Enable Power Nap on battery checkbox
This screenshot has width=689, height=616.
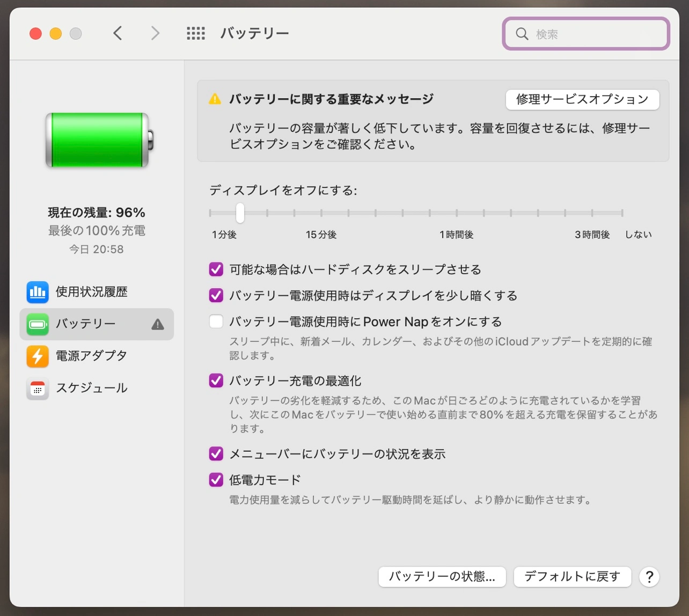point(216,321)
